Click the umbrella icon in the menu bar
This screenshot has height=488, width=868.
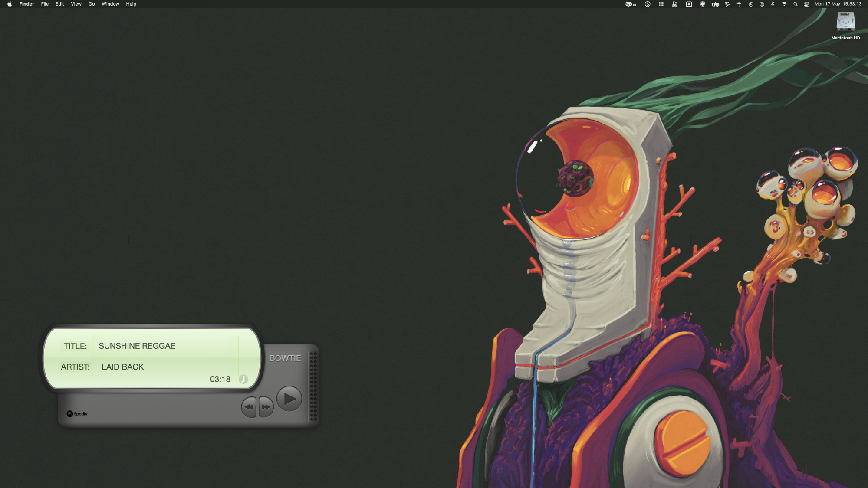click(x=739, y=4)
